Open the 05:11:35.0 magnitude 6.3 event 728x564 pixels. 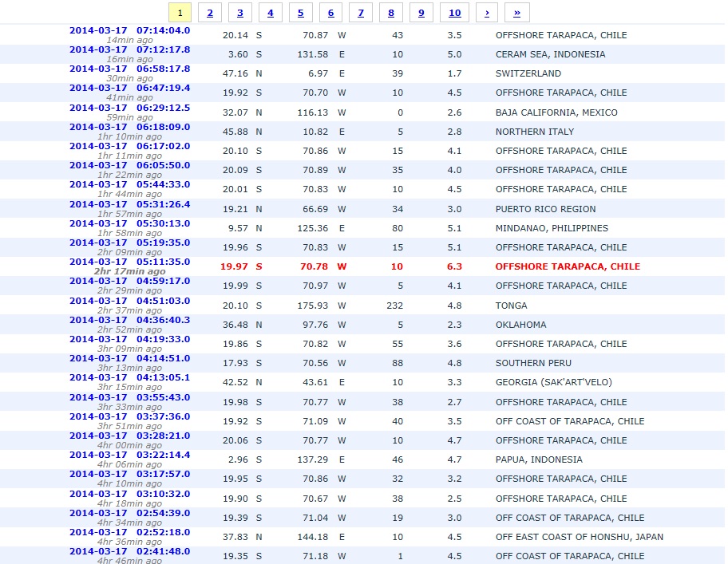pos(129,262)
